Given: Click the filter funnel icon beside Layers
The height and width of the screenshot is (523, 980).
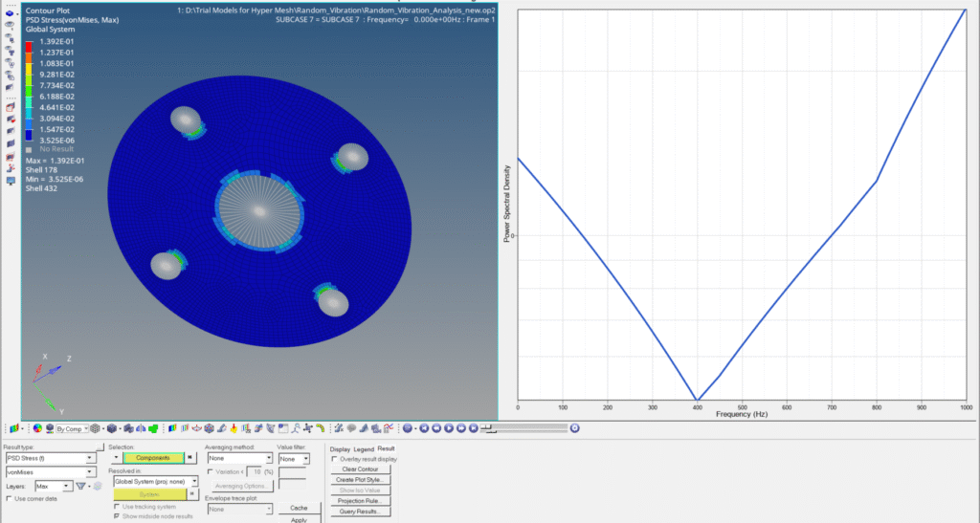Looking at the screenshot, I should click(81, 486).
